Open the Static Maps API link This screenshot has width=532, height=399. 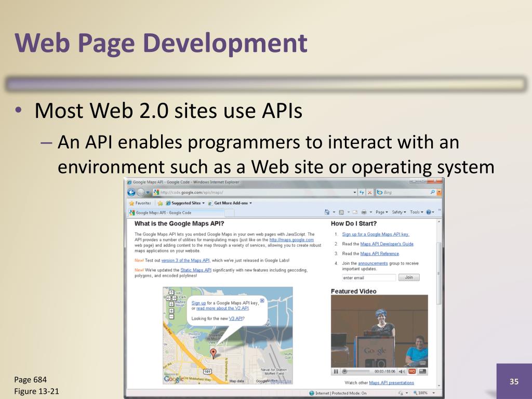pyautogui.click(x=196, y=270)
